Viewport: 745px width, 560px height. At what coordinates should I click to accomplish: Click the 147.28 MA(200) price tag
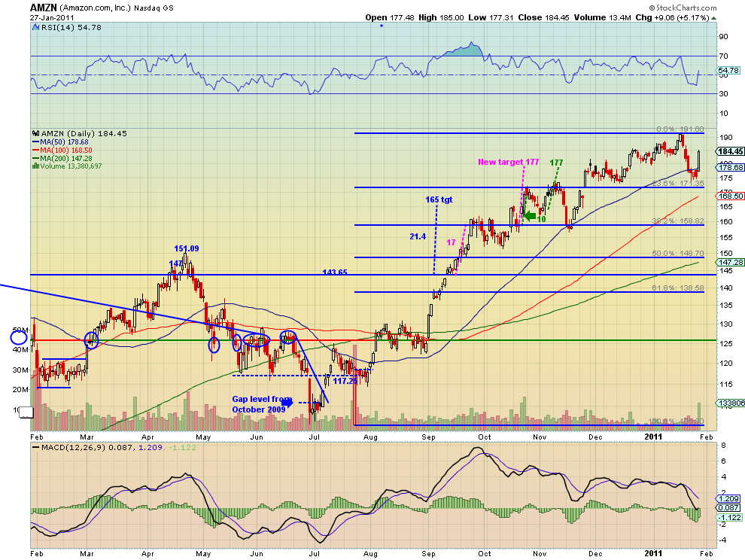tap(730, 263)
